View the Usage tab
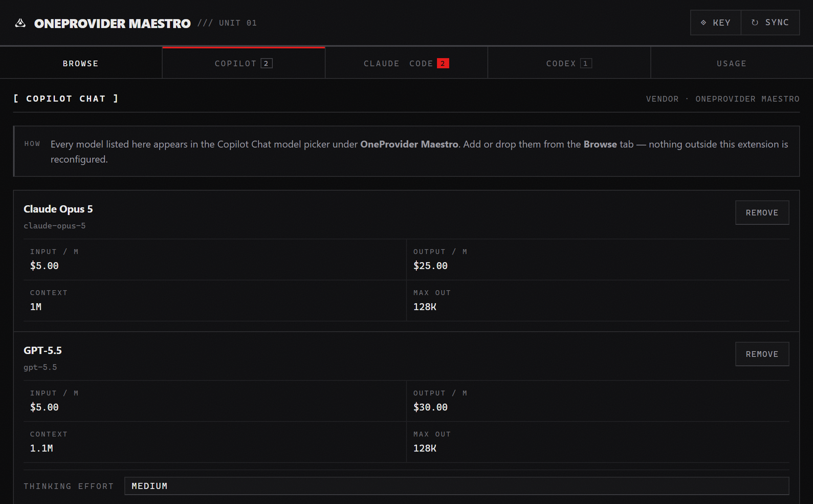The width and height of the screenshot is (813, 504). (732, 63)
